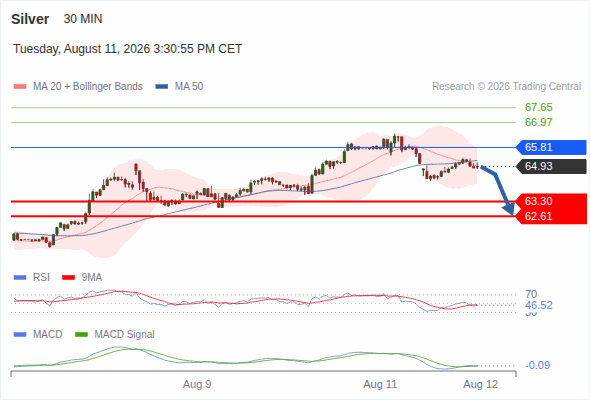This screenshot has height=400, width=590.
Task: Click the blue RSI legend swatch
Action: pos(20,278)
